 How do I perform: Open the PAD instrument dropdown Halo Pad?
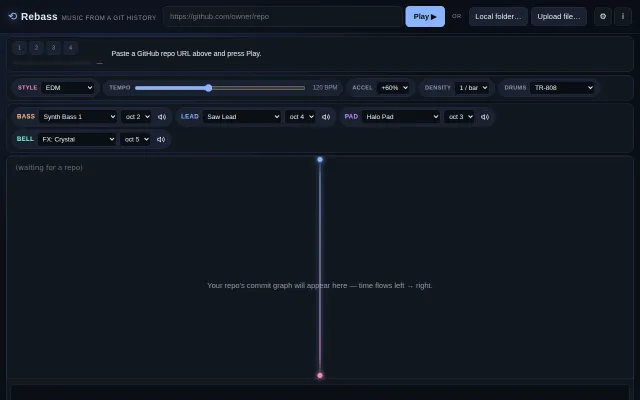click(x=401, y=117)
